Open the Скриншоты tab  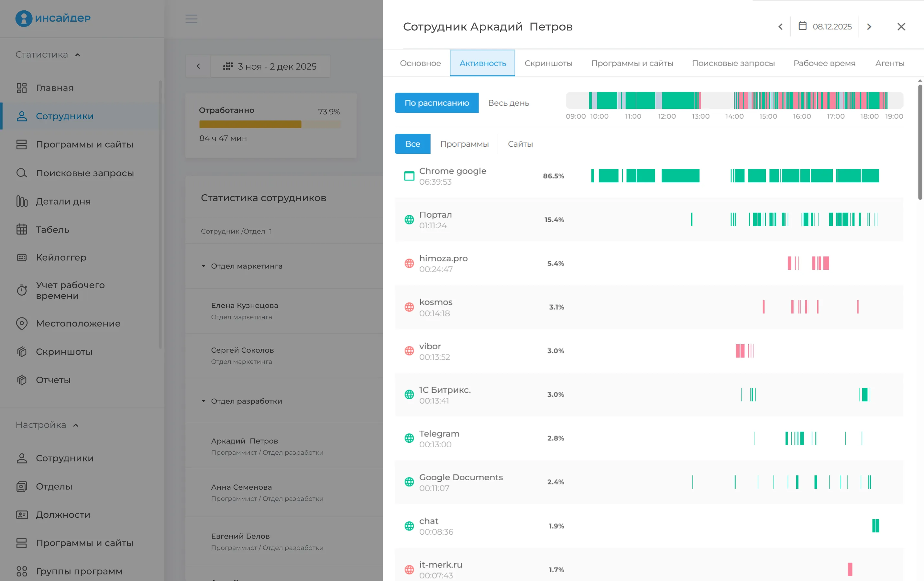tap(548, 63)
